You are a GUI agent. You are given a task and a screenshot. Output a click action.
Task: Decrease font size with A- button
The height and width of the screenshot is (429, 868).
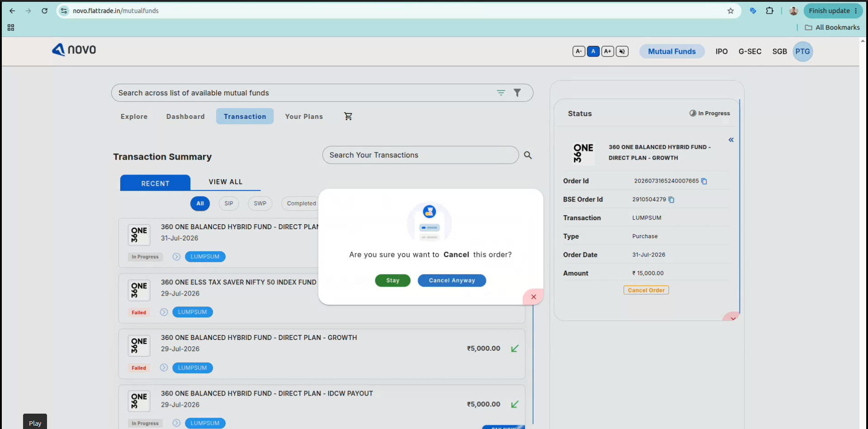[x=579, y=52]
